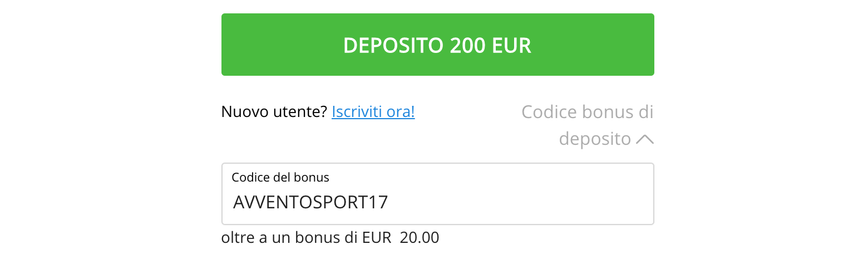Click the 20.00 bonus amount

pyautogui.click(x=420, y=238)
